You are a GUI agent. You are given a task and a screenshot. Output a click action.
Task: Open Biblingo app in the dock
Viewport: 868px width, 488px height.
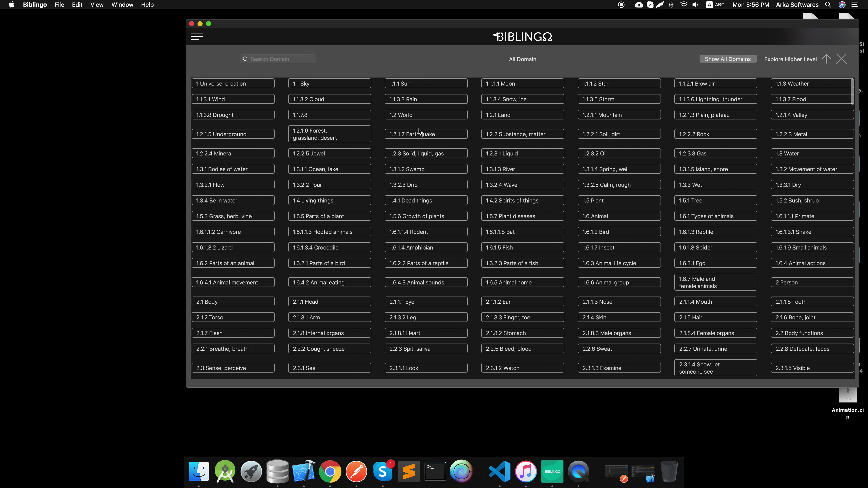click(552, 471)
